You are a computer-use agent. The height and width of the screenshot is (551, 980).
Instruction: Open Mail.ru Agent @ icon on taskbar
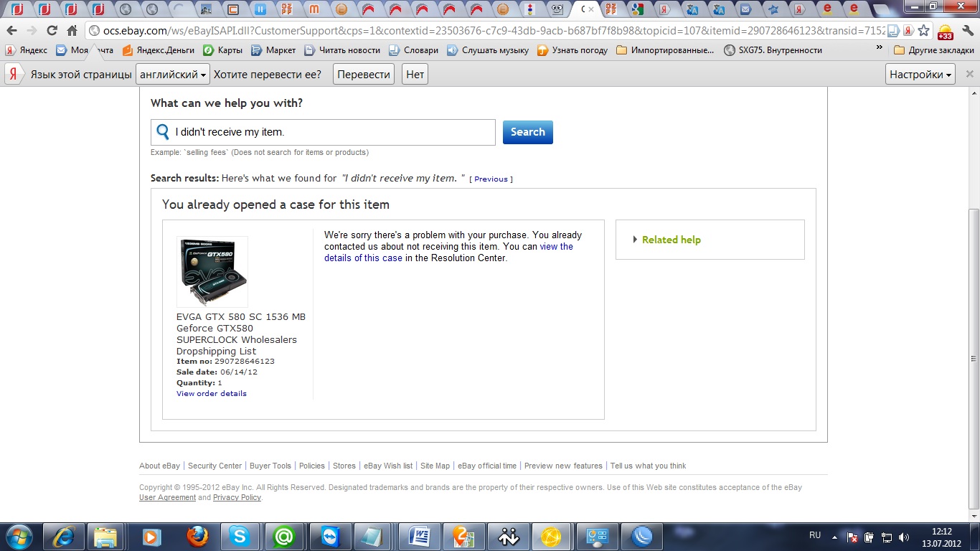[x=284, y=537]
